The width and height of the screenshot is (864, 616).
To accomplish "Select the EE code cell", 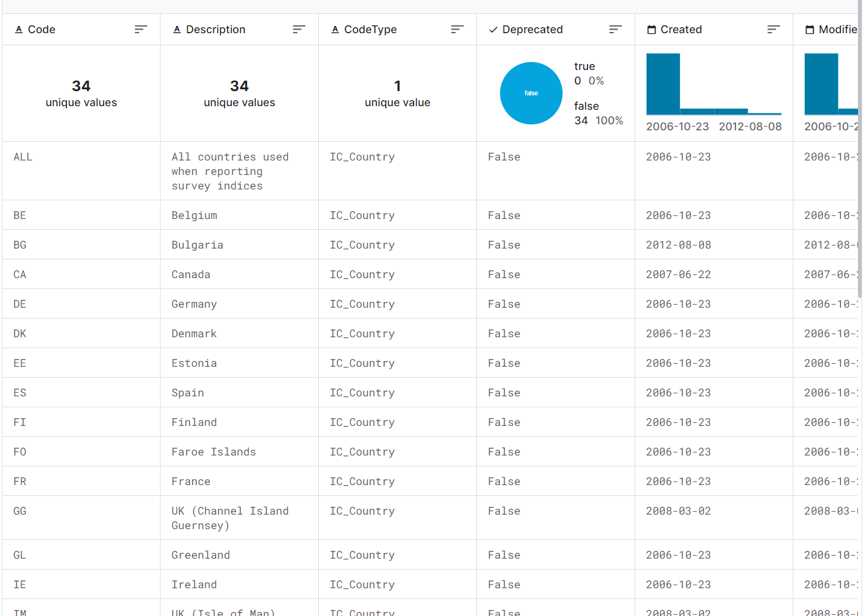I will (x=82, y=363).
